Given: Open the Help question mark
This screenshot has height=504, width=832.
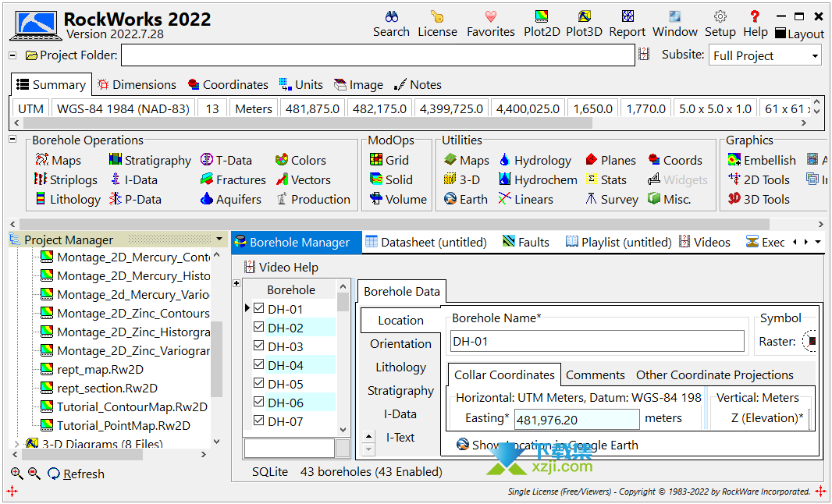Looking at the screenshot, I should pyautogui.click(x=755, y=24).
